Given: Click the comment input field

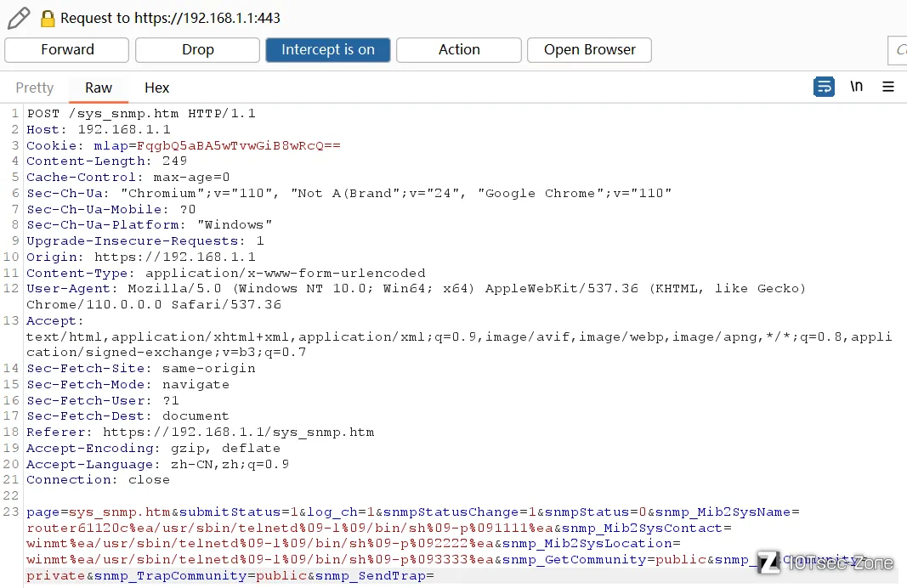Looking at the screenshot, I should (897, 50).
